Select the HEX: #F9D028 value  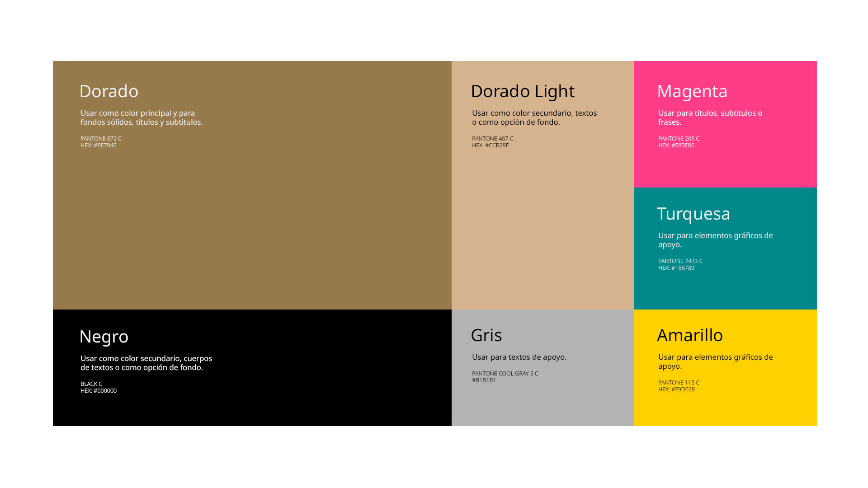676,389
